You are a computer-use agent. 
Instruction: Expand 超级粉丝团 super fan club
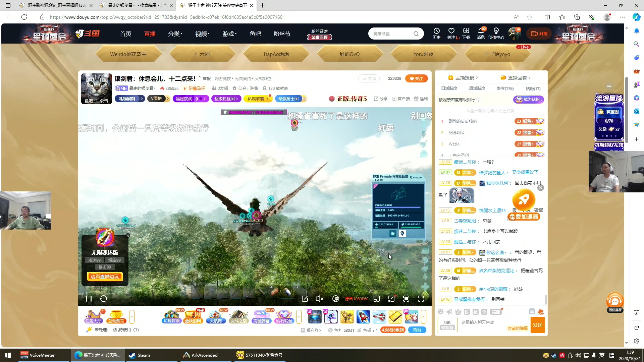pyautogui.click(x=226, y=99)
